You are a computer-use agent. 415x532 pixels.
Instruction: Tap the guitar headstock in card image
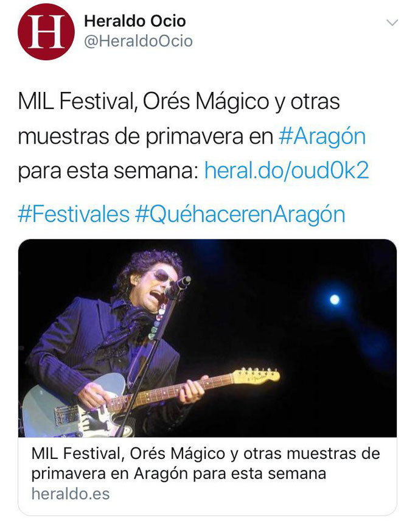256,376
